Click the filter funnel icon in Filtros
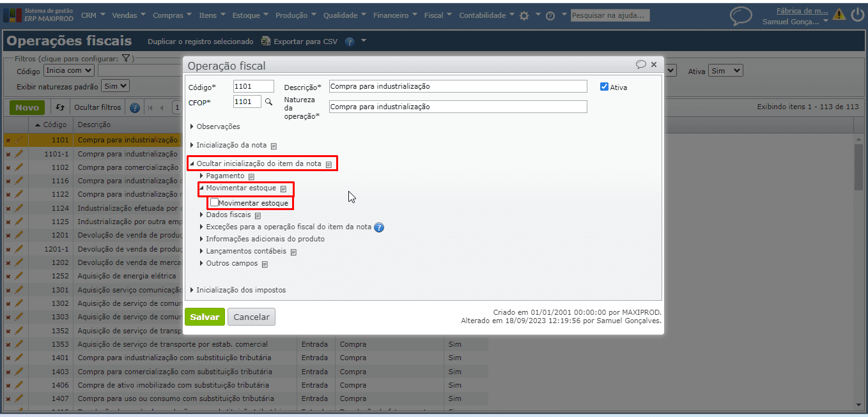Screen dimensions: 868x417 click(x=127, y=58)
